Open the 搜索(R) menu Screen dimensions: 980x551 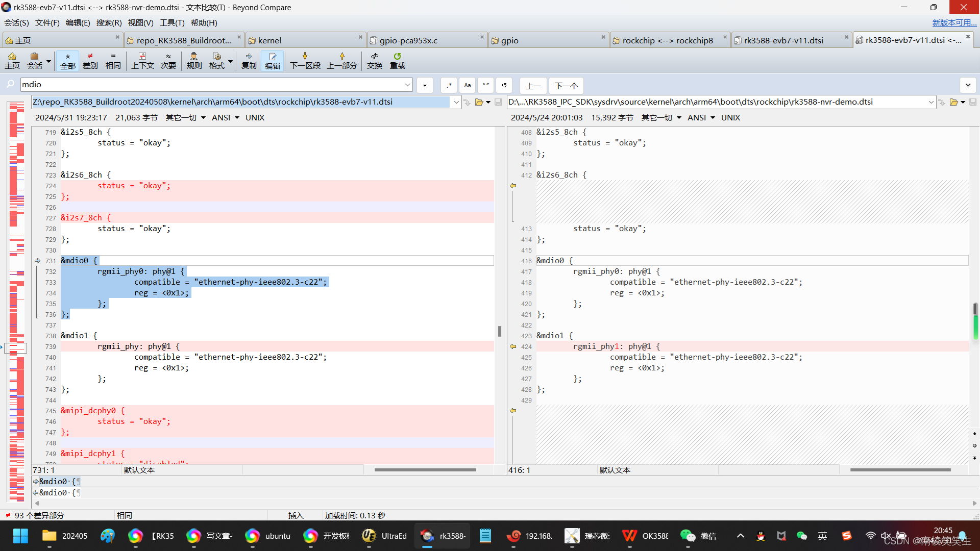109,22
